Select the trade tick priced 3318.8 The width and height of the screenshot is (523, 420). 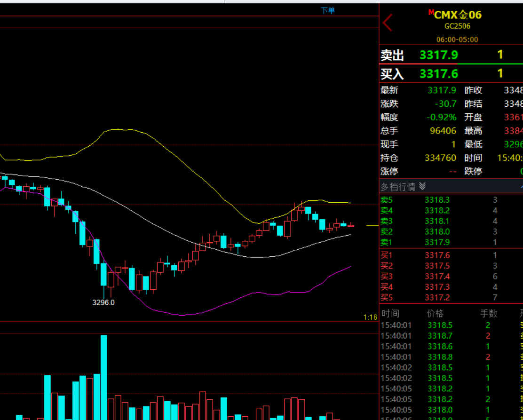point(451,357)
